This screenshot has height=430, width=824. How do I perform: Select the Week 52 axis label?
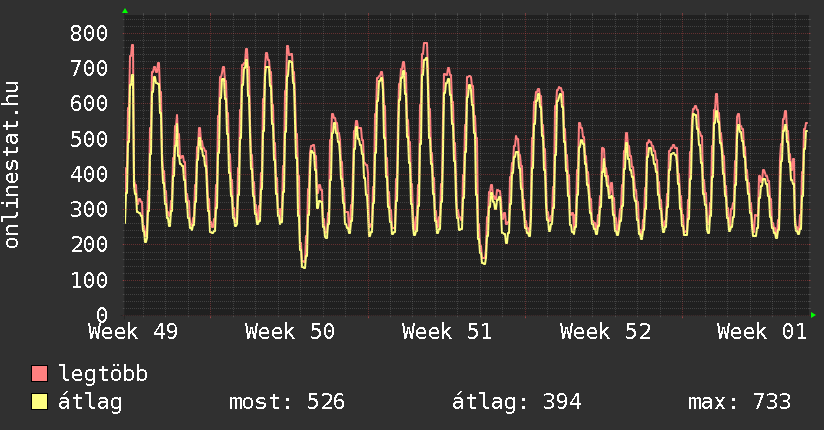tap(605, 332)
